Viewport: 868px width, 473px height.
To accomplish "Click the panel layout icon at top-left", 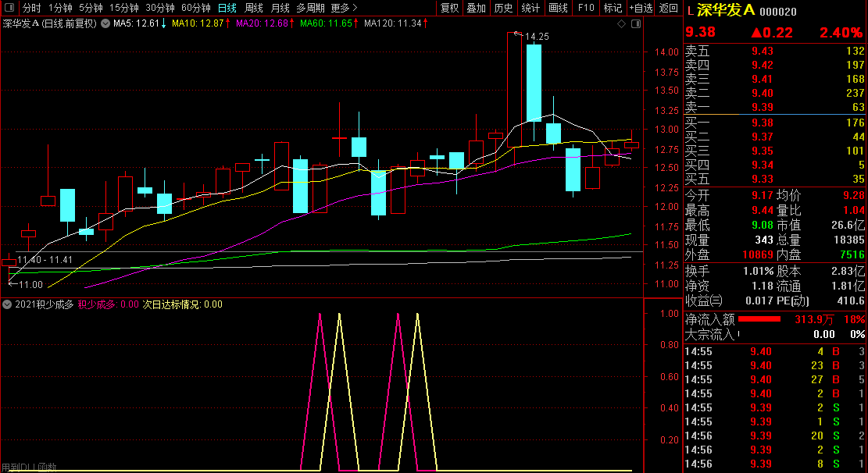I will point(9,8).
